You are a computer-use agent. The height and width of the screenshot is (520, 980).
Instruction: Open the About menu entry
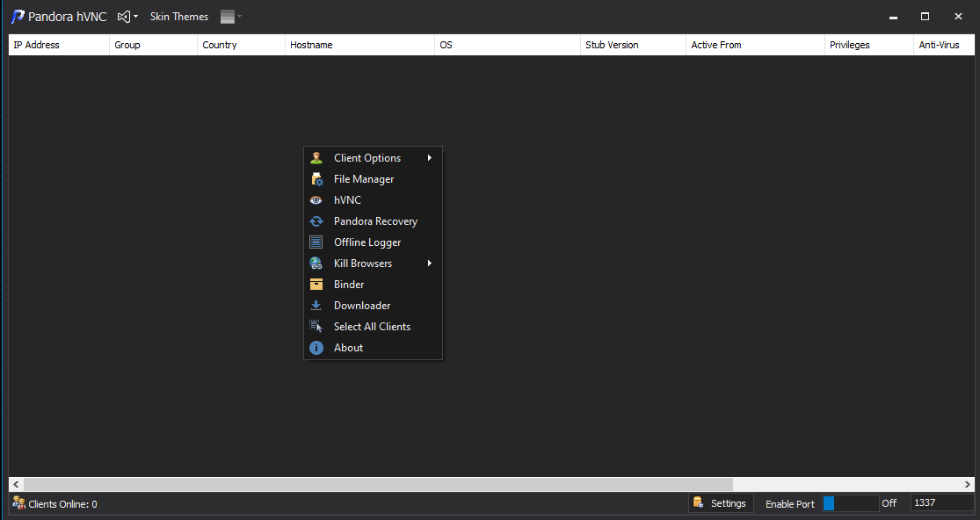click(374, 348)
